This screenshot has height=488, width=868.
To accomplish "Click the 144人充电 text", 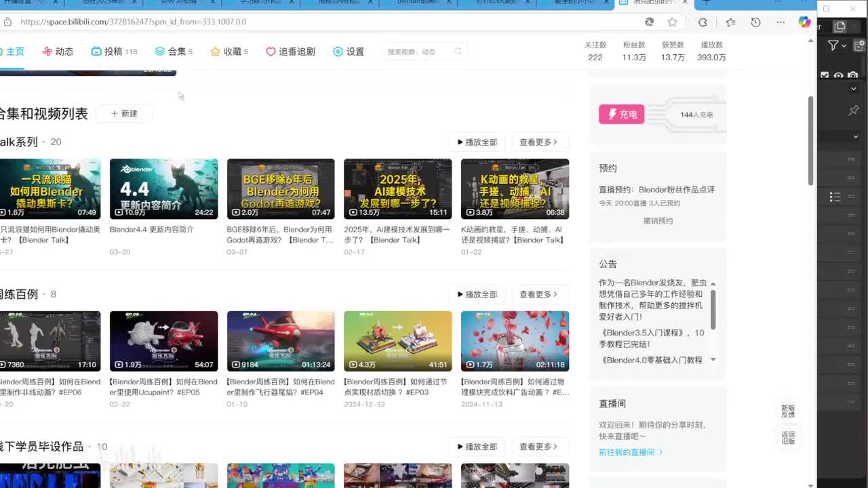I will (x=696, y=115).
